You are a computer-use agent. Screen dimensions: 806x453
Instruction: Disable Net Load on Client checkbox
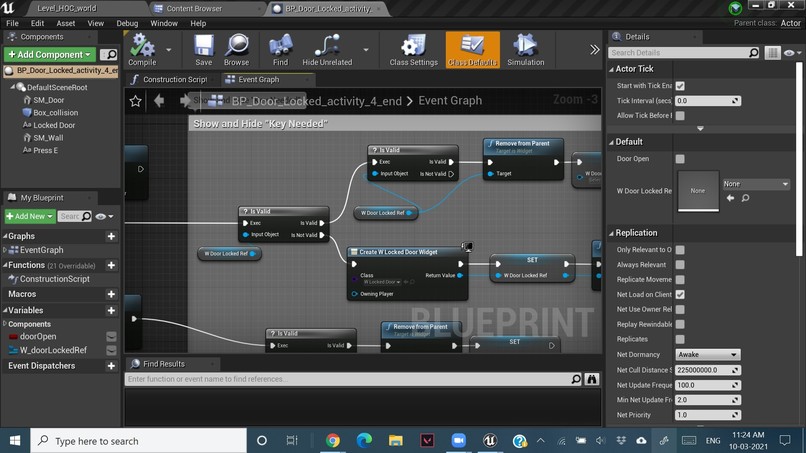tap(680, 295)
